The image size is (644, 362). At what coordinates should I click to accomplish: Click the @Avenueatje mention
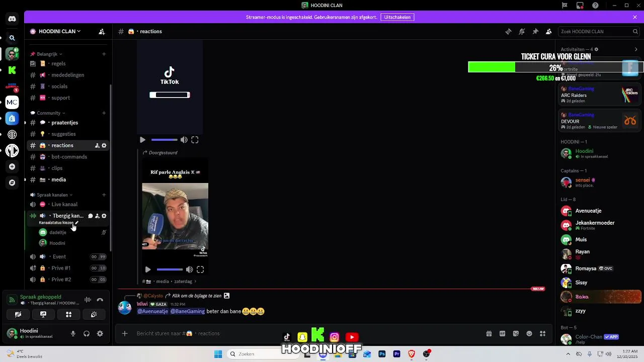tap(153, 311)
